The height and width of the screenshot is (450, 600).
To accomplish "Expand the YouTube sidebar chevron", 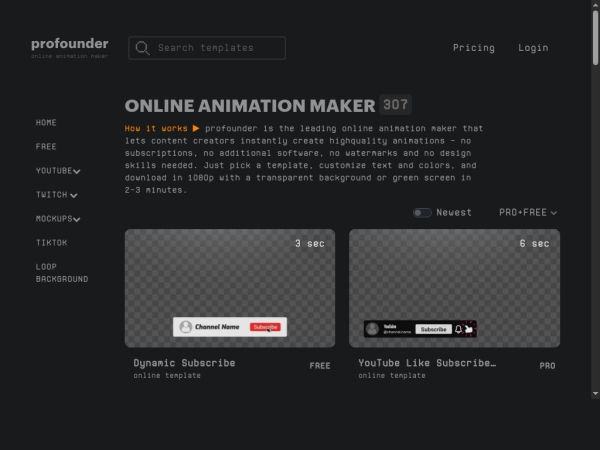I will (77, 171).
